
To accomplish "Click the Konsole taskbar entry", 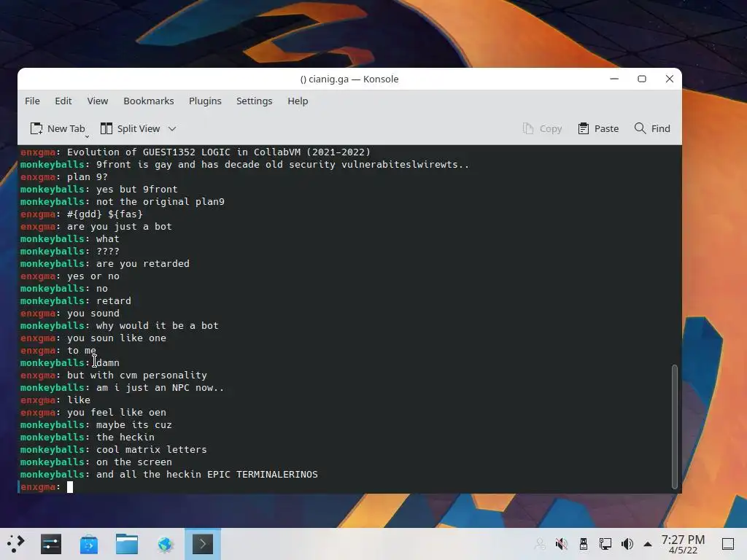I will tap(203, 544).
